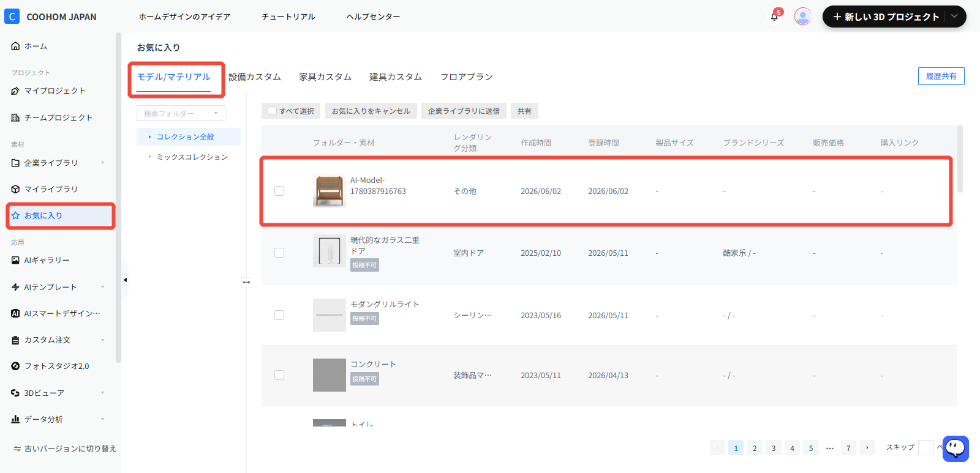The image size is (980, 473).
Task: Click the マイライブラリ cube icon
Action: click(x=15, y=189)
